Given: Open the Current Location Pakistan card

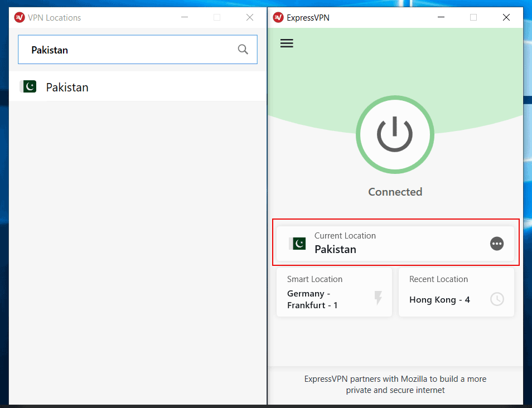Looking at the screenshot, I should click(395, 244).
